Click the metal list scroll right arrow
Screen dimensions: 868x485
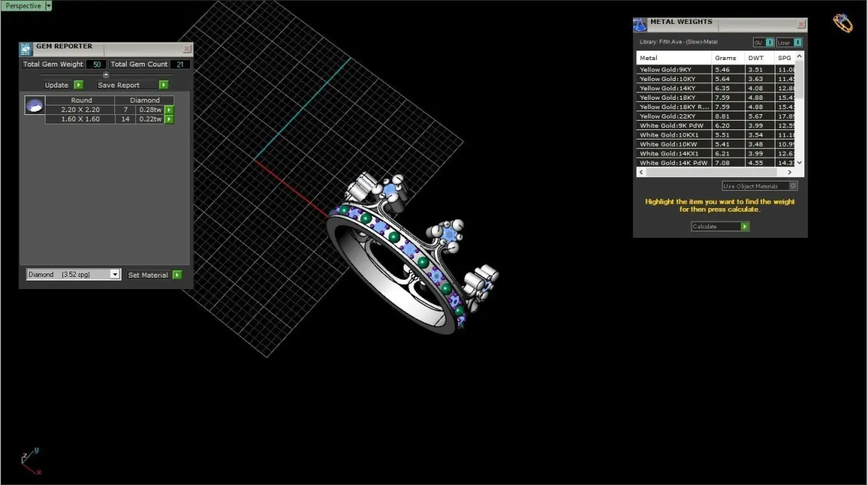tap(789, 173)
